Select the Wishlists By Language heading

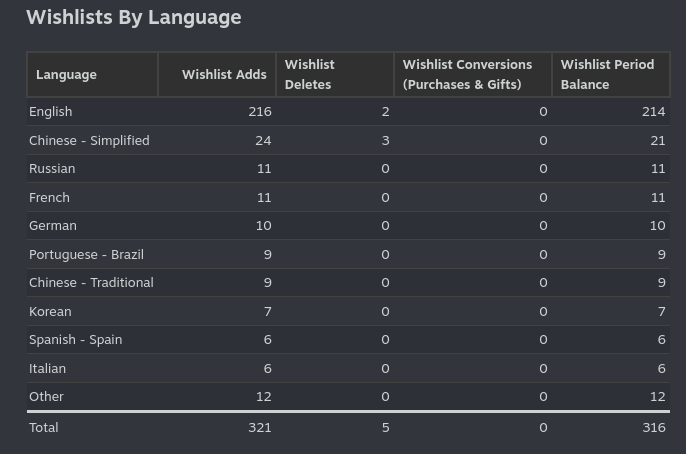[134, 17]
